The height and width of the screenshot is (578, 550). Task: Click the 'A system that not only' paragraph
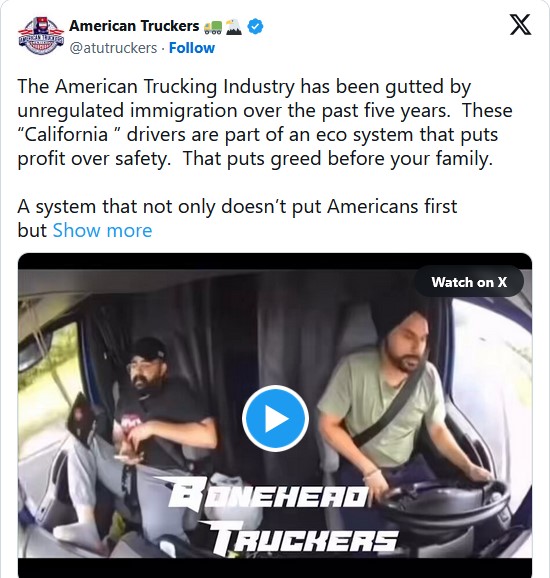tap(237, 218)
